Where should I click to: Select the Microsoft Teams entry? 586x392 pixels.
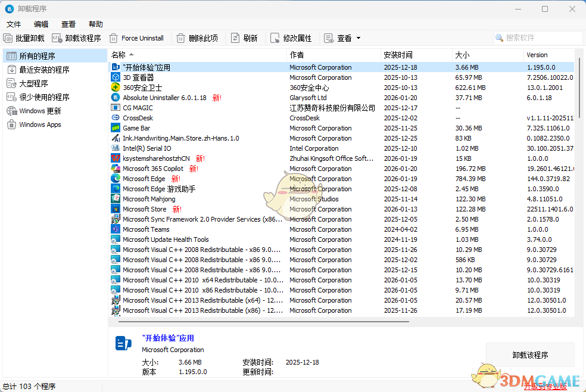click(x=146, y=229)
